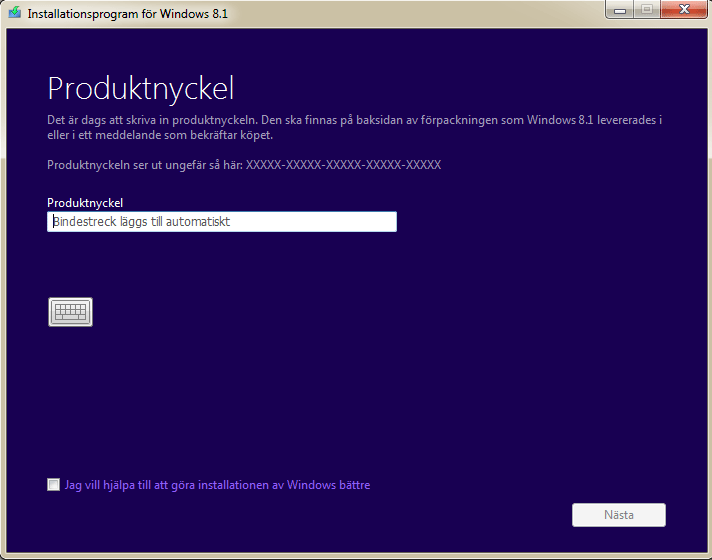Focus the Produktnyckel input field
The width and height of the screenshot is (712, 560).
click(x=222, y=222)
